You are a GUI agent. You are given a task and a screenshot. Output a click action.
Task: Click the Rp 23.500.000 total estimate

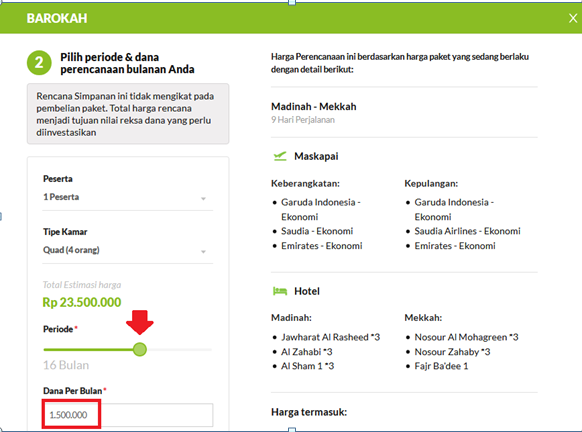point(82,302)
